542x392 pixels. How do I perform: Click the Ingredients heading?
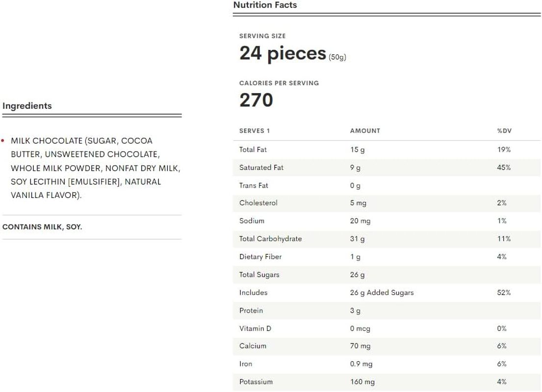(27, 106)
